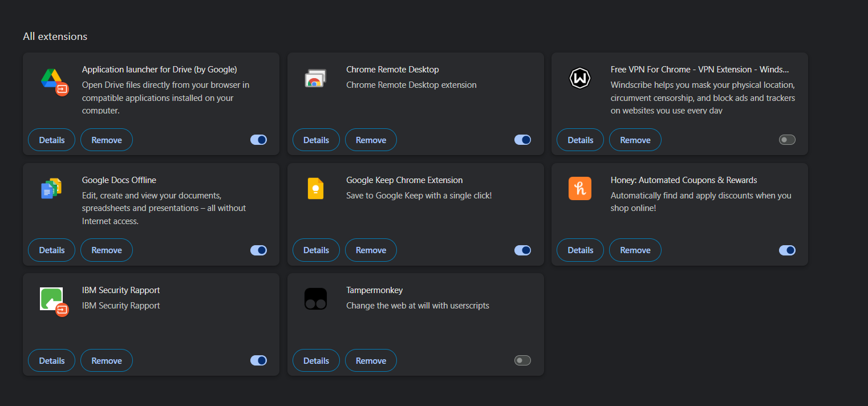Switch off Google Keep Chrome Extension
The width and height of the screenshot is (868, 406).
[x=523, y=250]
